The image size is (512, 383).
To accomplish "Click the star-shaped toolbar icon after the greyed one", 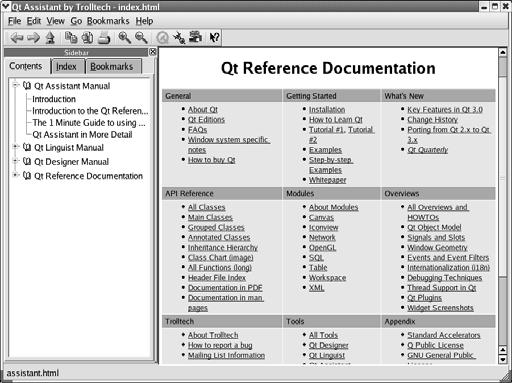I will click(x=179, y=38).
